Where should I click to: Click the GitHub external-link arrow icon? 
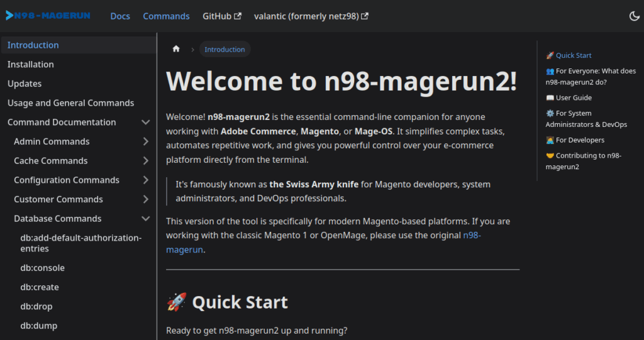point(238,16)
